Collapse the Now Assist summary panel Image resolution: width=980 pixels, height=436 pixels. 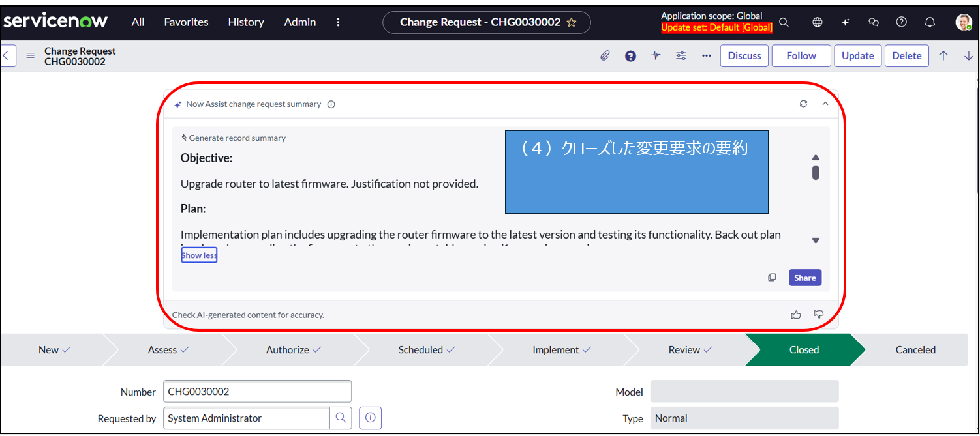pyautogui.click(x=825, y=104)
